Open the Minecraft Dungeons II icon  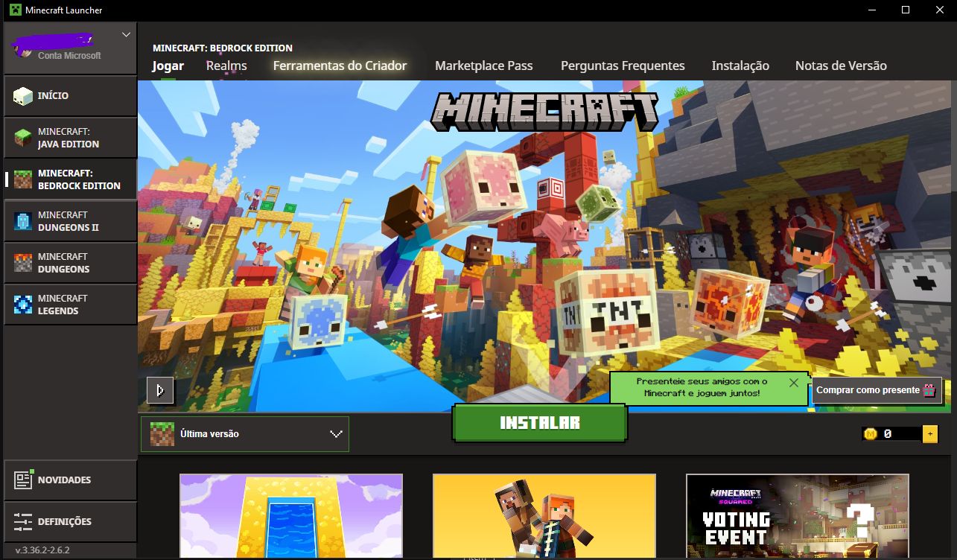24,221
